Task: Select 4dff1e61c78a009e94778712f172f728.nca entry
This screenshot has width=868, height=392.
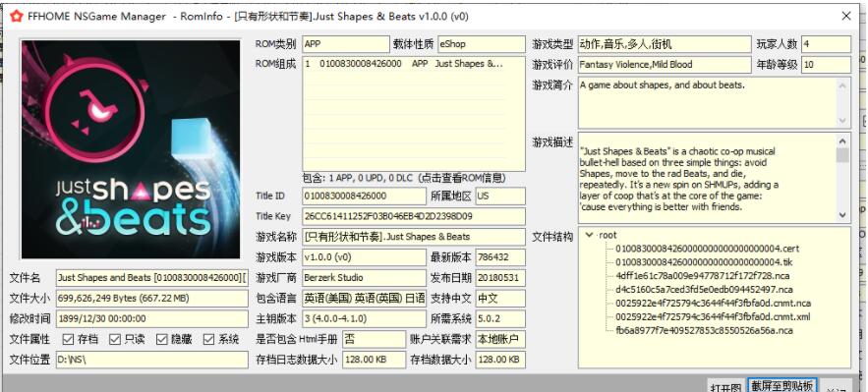Action: [x=704, y=276]
